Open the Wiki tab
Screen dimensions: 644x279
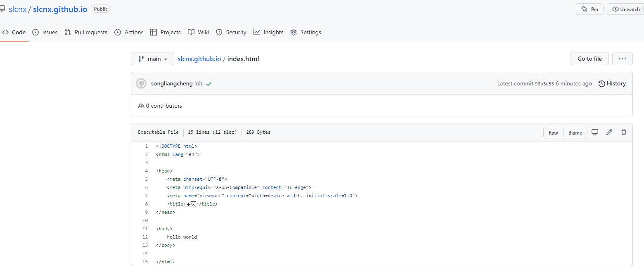[x=198, y=32]
